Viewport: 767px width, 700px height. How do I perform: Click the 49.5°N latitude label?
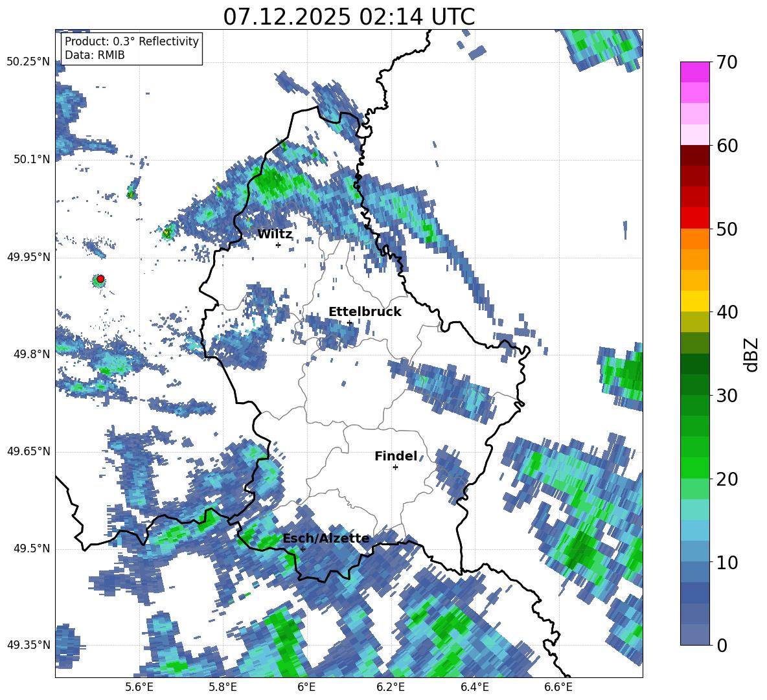click(32, 548)
